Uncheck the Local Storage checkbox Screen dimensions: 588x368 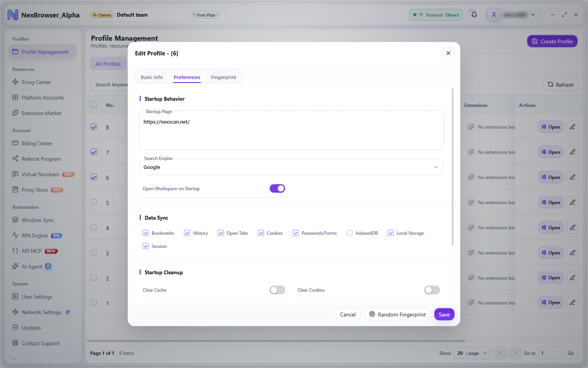coord(391,233)
